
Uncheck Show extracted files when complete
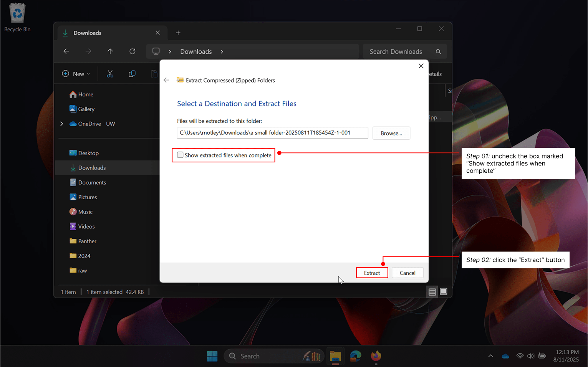point(180,155)
